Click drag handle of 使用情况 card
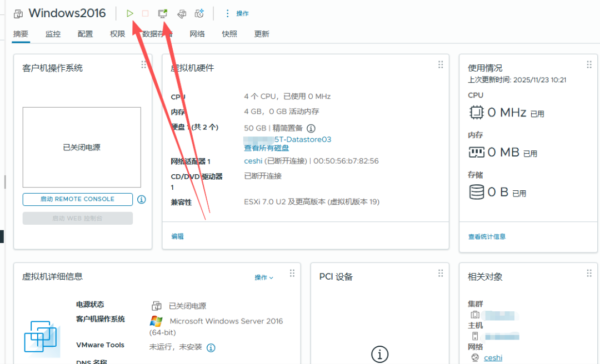The width and height of the screenshot is (600, 364). pyautogui.click(x=589, y=64)
